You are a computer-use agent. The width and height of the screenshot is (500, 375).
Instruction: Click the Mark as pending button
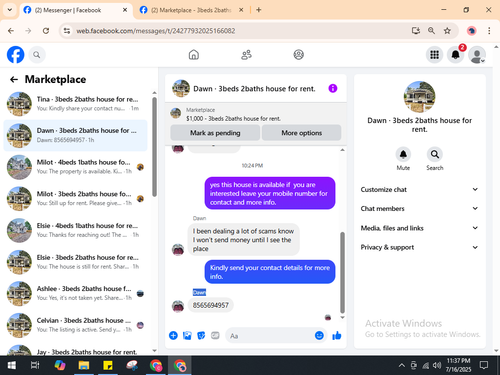[215, 133]
